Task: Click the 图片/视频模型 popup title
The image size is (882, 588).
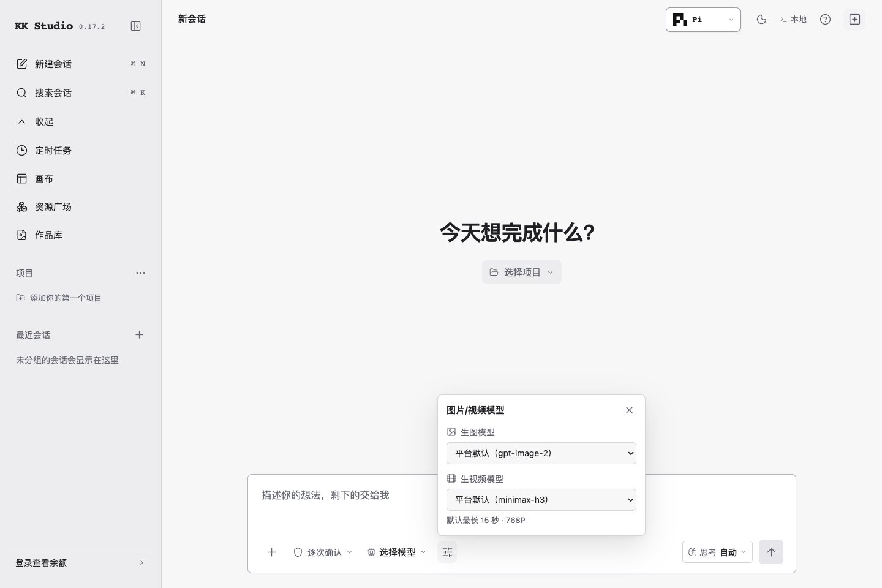Action: [475, 410]
